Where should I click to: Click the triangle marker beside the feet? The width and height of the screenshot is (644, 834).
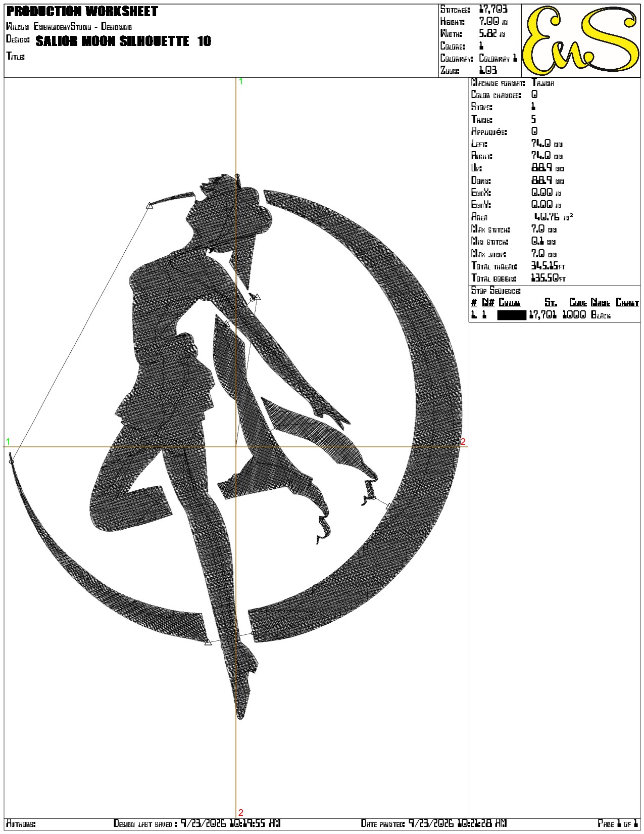click(x=208, y=642)
